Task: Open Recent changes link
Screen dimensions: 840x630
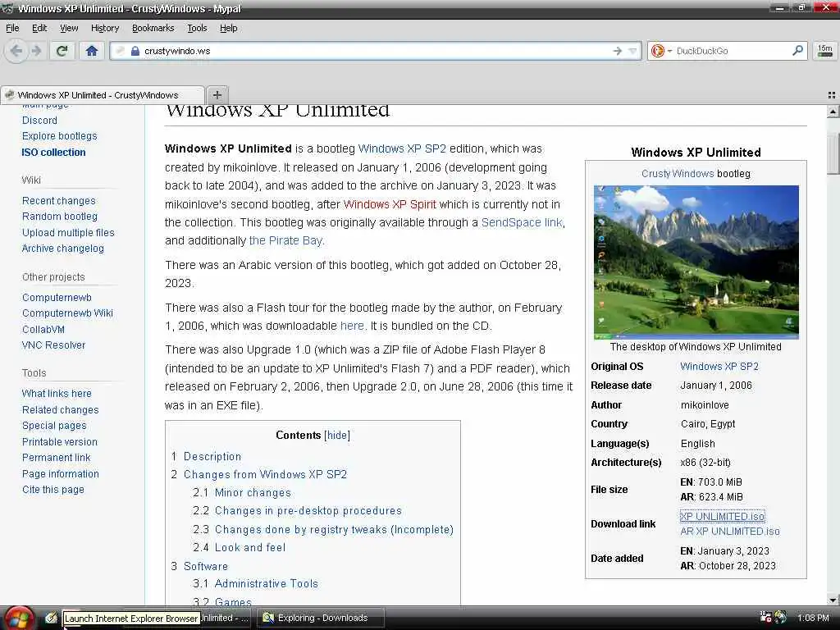Action: (59, 200)
